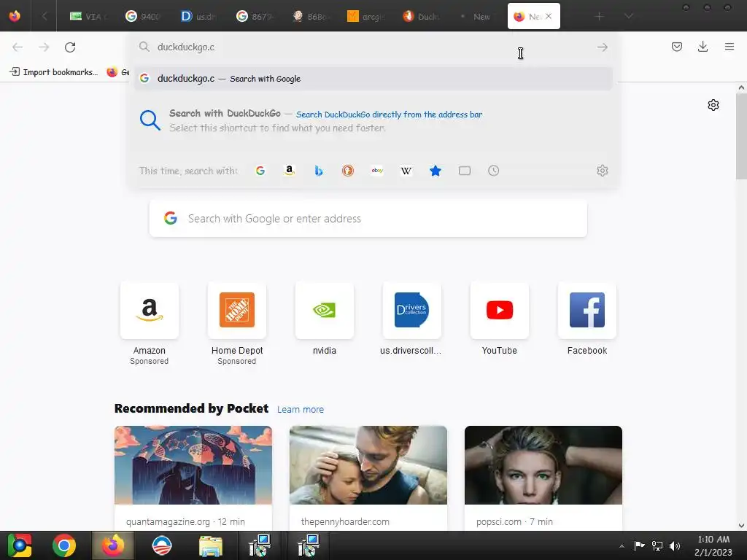747x560 pixels.
Task: Switch to the 9400 Google tab
Action: [x=143, y=16]
